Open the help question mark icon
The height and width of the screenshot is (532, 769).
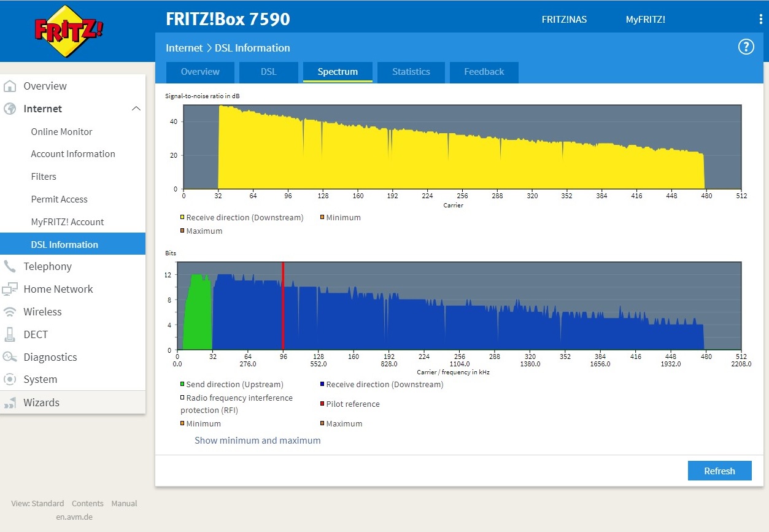pos(746,47)
